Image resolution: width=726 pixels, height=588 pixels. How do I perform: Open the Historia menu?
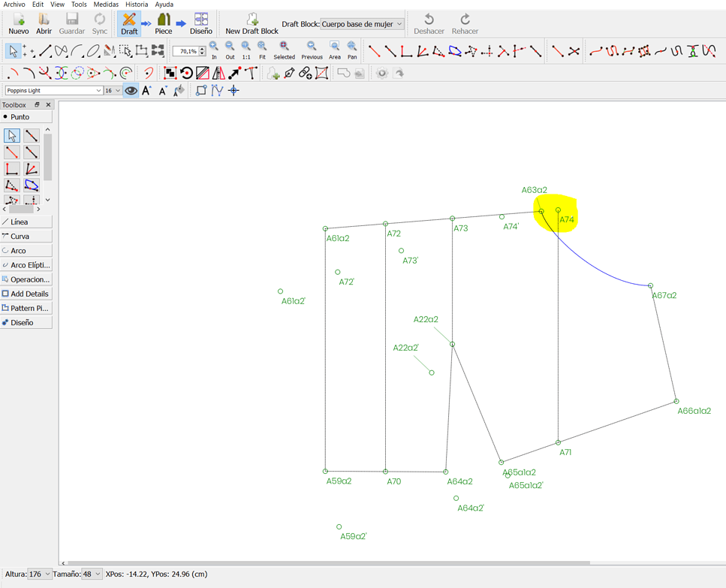click(136, 4)
